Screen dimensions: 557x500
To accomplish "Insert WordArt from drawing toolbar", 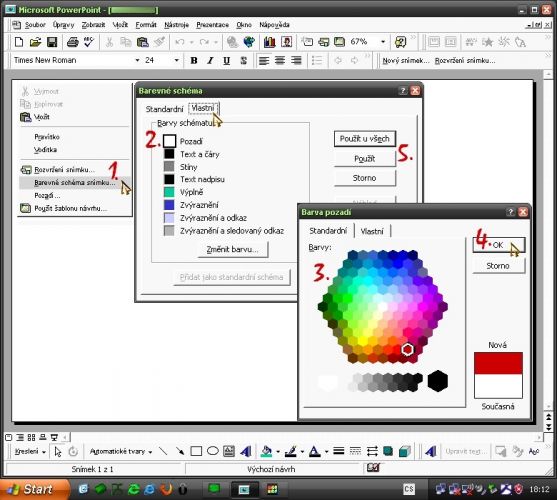I will [x=245, y=451].
